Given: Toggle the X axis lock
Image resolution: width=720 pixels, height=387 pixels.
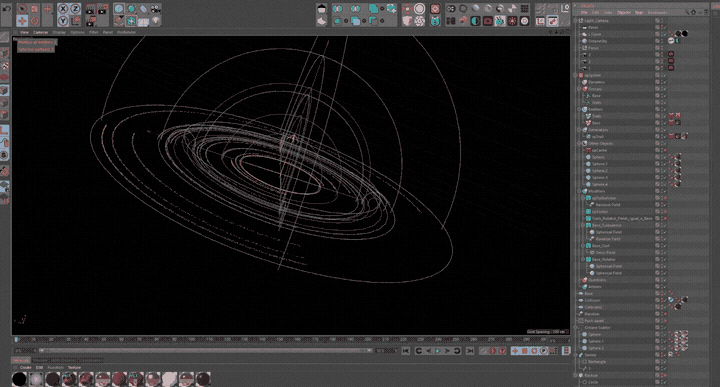Looking at the screenshot, I should point(63,9).
